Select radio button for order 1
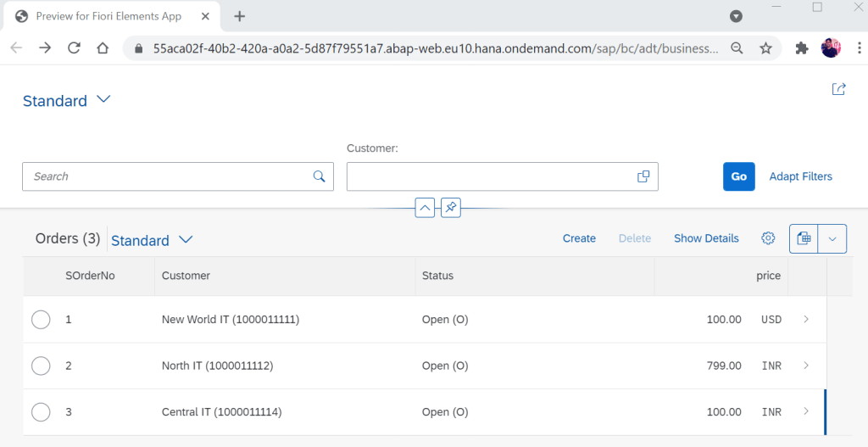This screenshot has width=868, height=447. click(x=41, y=320)
